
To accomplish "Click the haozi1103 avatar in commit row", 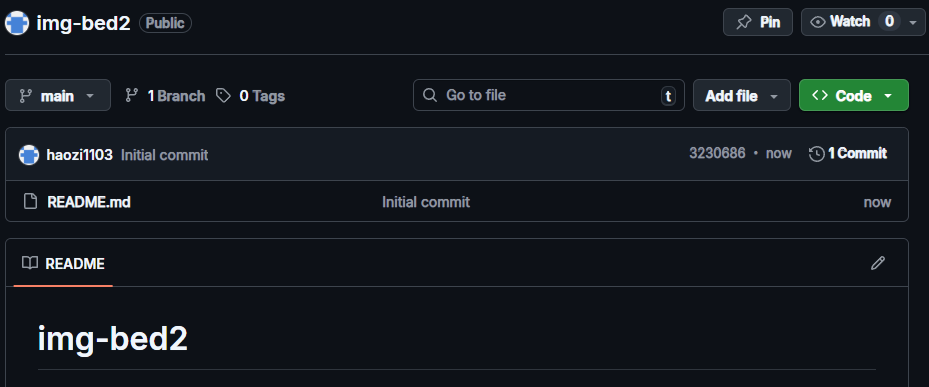I will 29,155.
